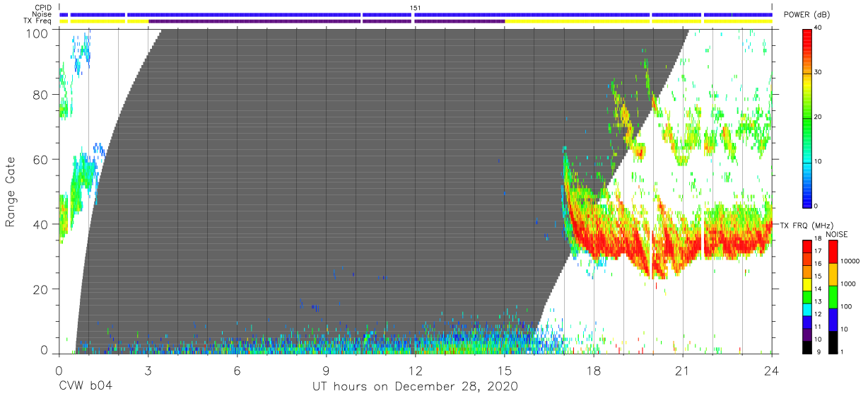Click y-axis tick label 100
This screenshot has width=868, height=401.
(37, 33)
